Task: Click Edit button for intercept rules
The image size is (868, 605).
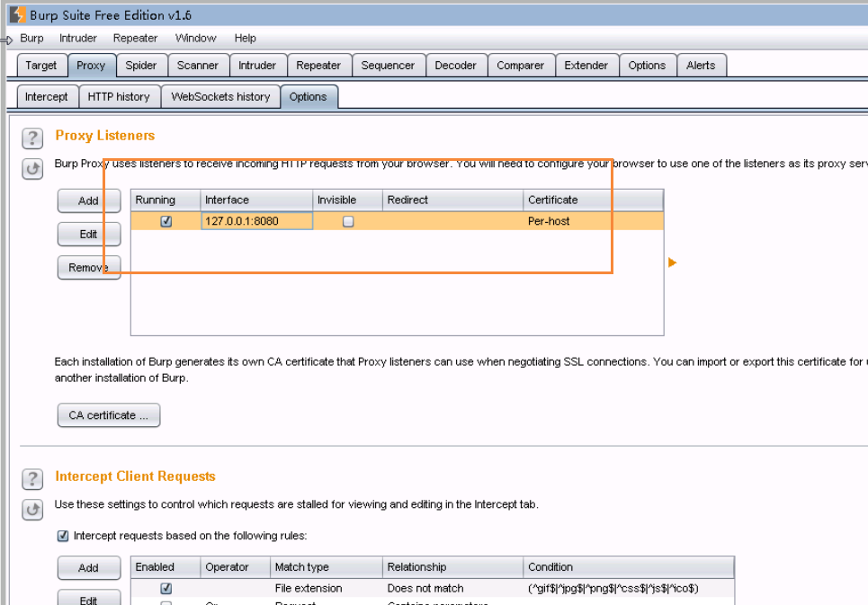Action: coord(88,600)
